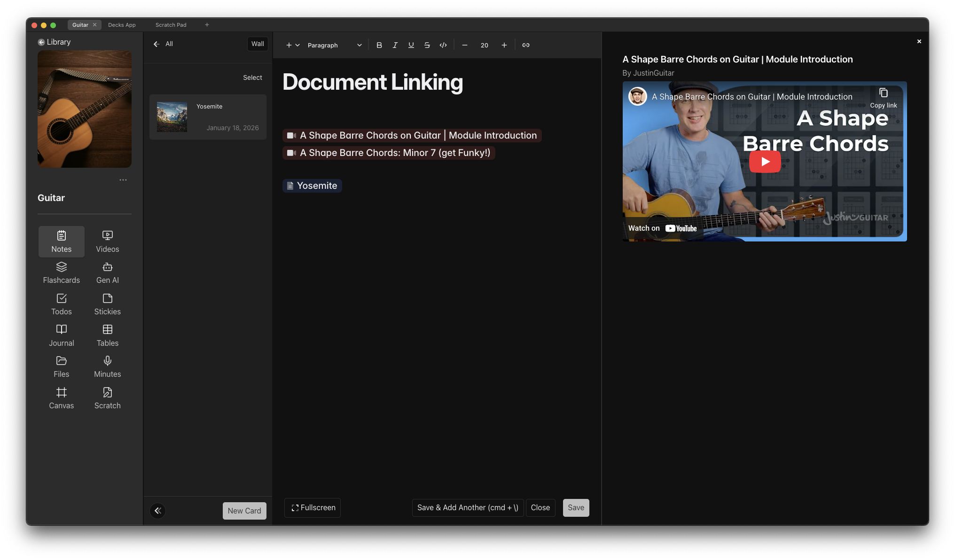This screenshot has width=955, height=560.
Task: Insert a hyperlink using the toolbar link icon
Action: point(526,45)
